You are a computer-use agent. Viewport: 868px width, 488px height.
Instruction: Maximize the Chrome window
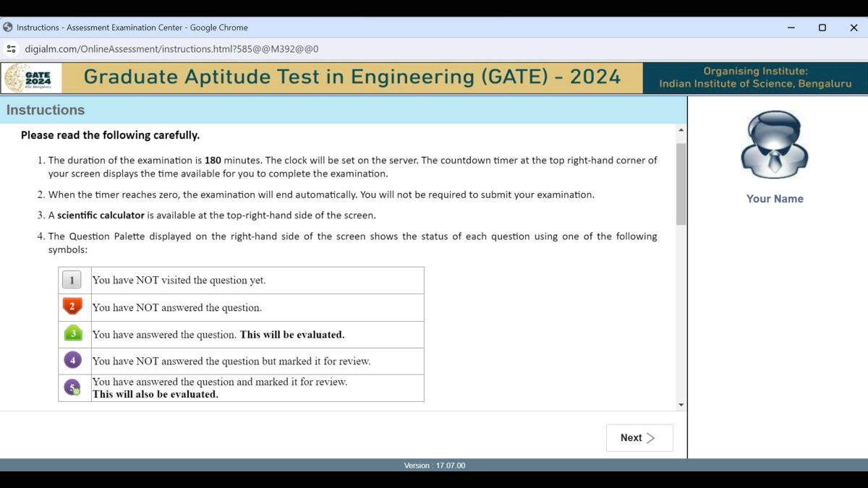822,27
